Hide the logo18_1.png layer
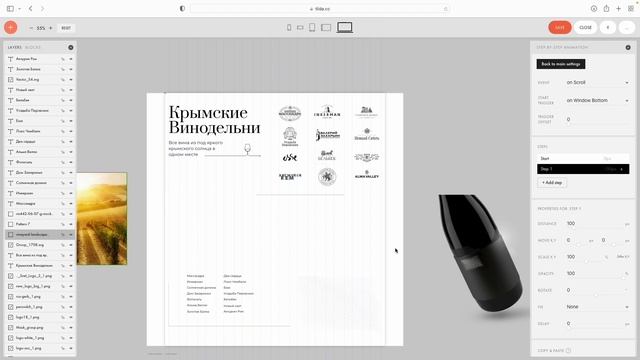 pos(71,317)
